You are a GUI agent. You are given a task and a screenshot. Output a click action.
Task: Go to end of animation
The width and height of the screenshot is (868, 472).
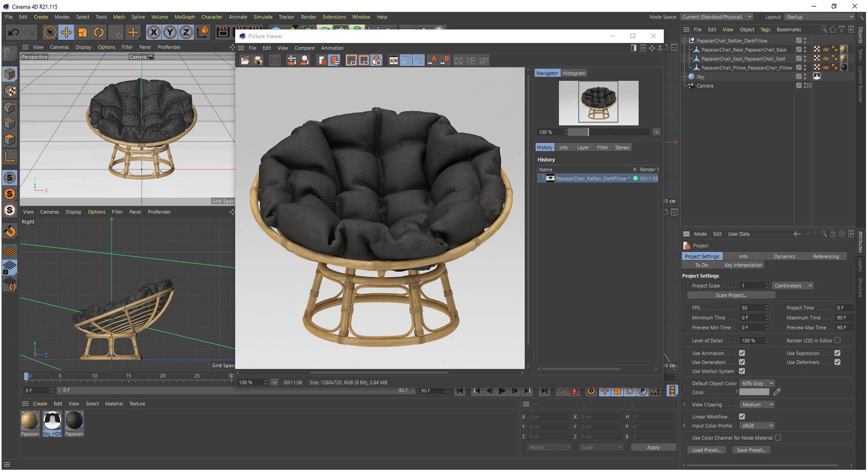pyautogui.click(x=544, y=391)
